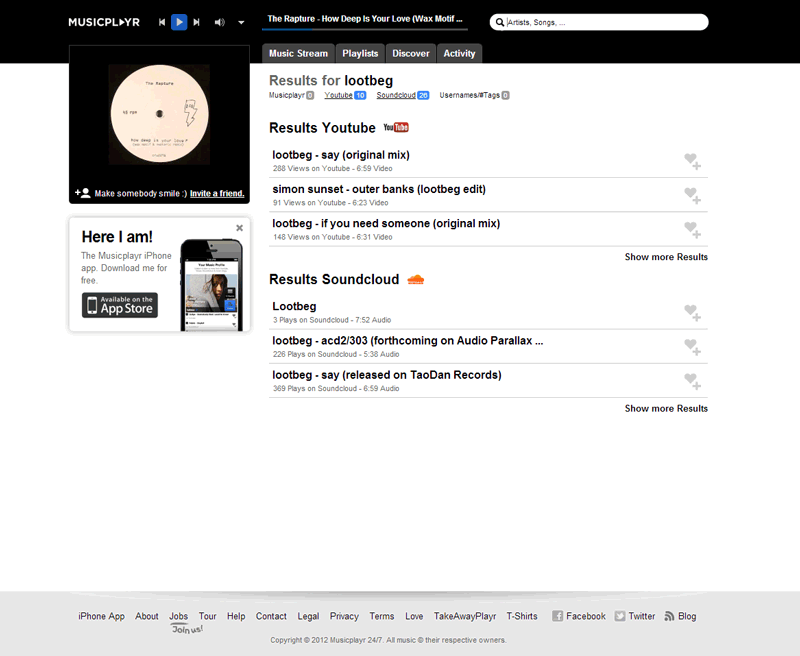
Task: Love lootbeg - acd2/303 heart icon
Action: point(692,347)
